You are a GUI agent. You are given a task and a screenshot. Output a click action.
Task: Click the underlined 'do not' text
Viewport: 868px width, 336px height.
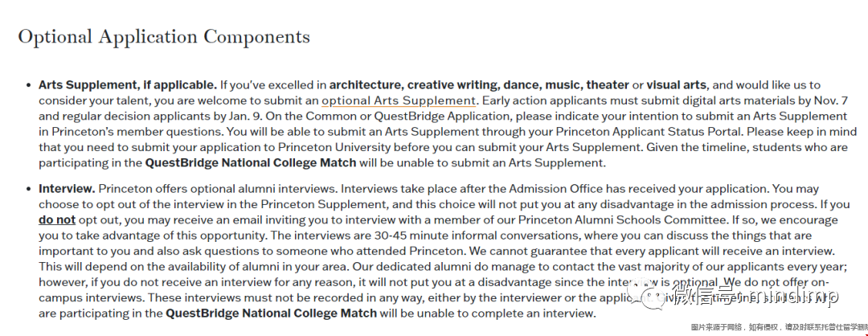point(57,219)
